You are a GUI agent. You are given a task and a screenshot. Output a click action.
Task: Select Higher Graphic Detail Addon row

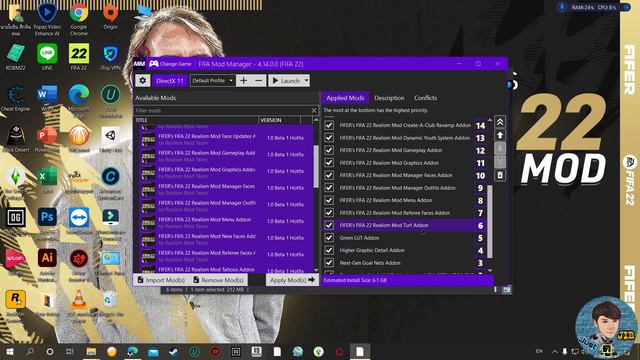pyautogui.click(x=405, y=250)
